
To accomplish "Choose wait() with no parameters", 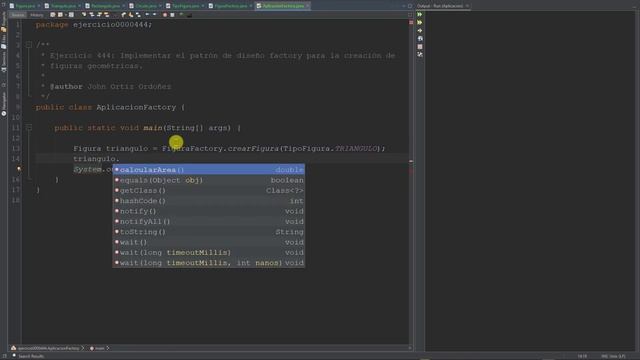I will click(209, 242).
